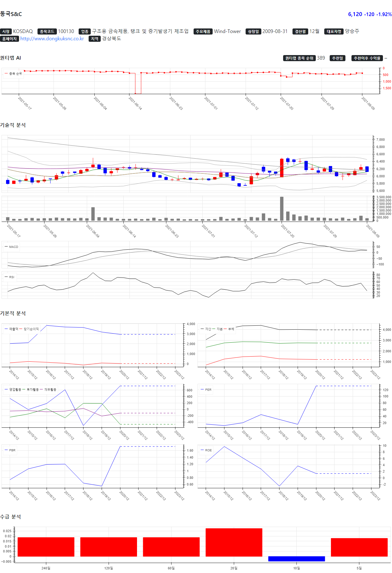Image resolution: width=392 pixels, height=573 pixels.
Task: Click the listing date 2009-08-31
Action: coord(275,31)
